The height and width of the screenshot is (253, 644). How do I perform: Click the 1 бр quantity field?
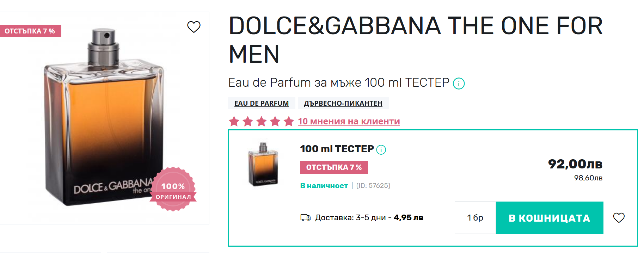pyautogui.click(x=475, y=218)
